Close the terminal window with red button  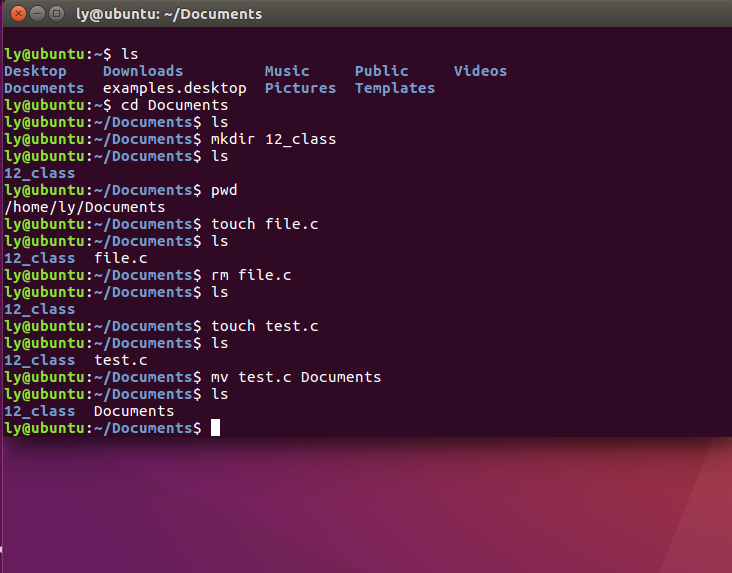pos(18,14)
